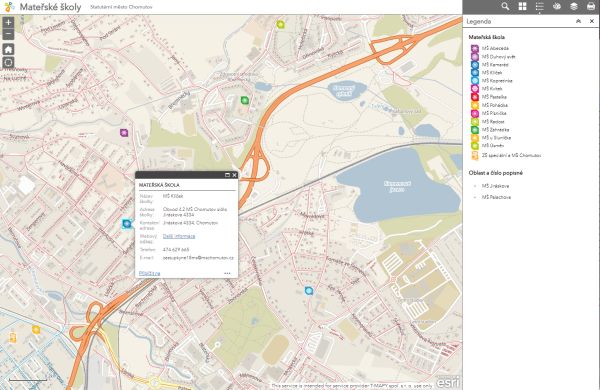Click the esri logo on the map
This screenshot has height=390, width=600.
click(x=448, y=382)
